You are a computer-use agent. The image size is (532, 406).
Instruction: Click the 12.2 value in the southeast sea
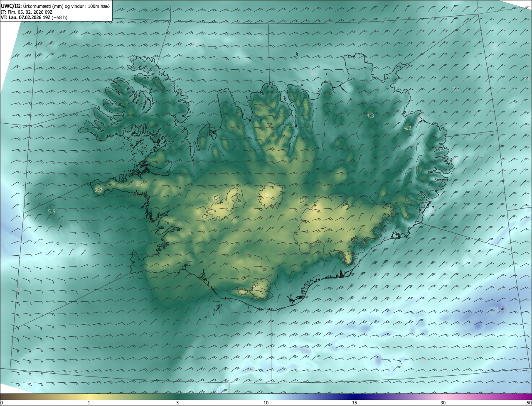502,308
